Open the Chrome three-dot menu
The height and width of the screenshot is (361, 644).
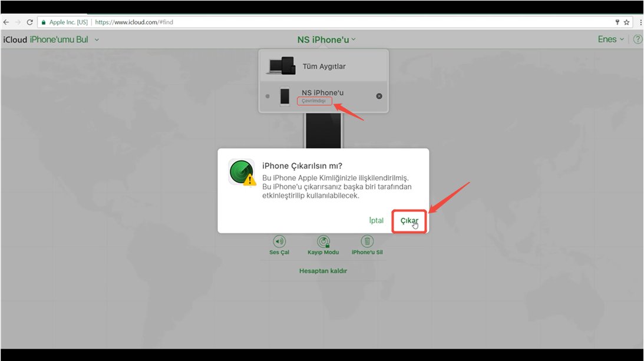[640, 22]
